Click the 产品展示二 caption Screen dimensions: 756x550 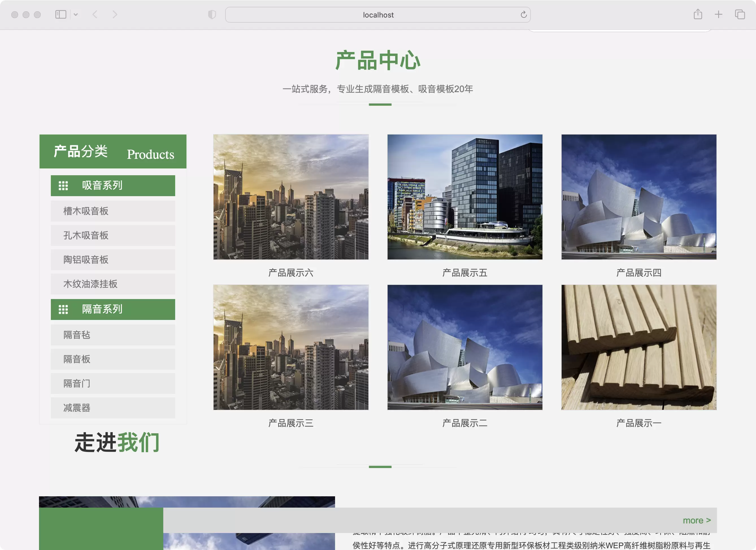[465, 423]
